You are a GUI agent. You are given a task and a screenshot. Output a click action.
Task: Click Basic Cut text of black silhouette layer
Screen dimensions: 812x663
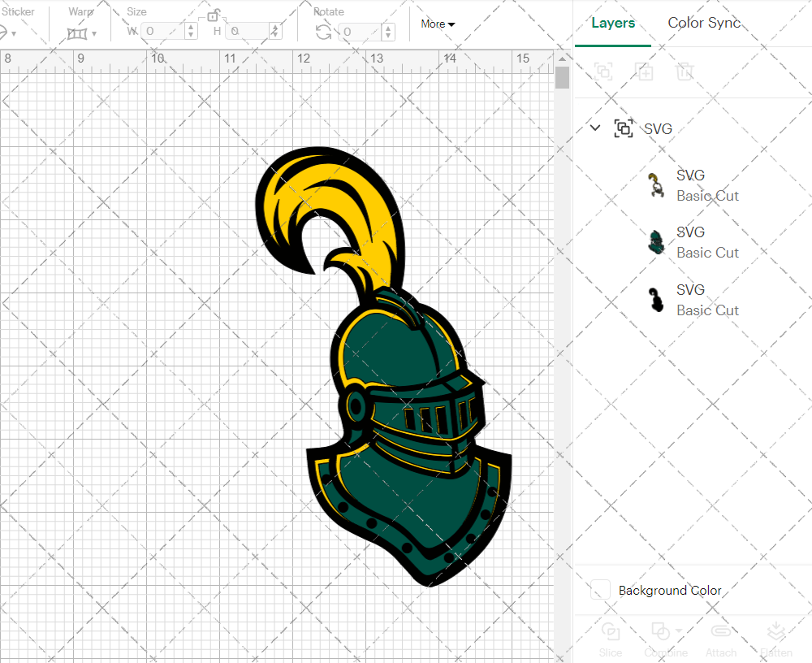coord(707,310)
